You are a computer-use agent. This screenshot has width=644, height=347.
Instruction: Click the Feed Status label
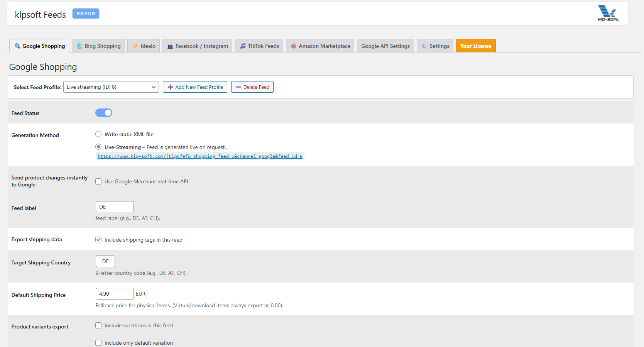25,113
